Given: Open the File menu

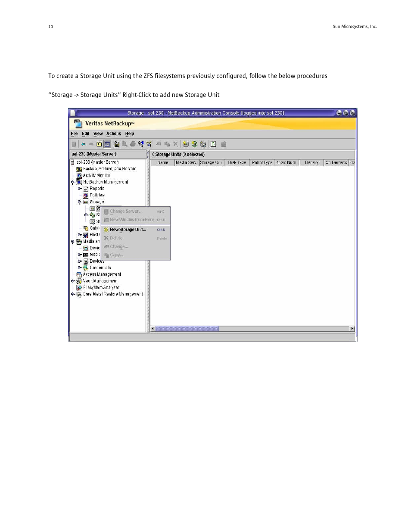Looking at the screenshot, I should 74,134.
